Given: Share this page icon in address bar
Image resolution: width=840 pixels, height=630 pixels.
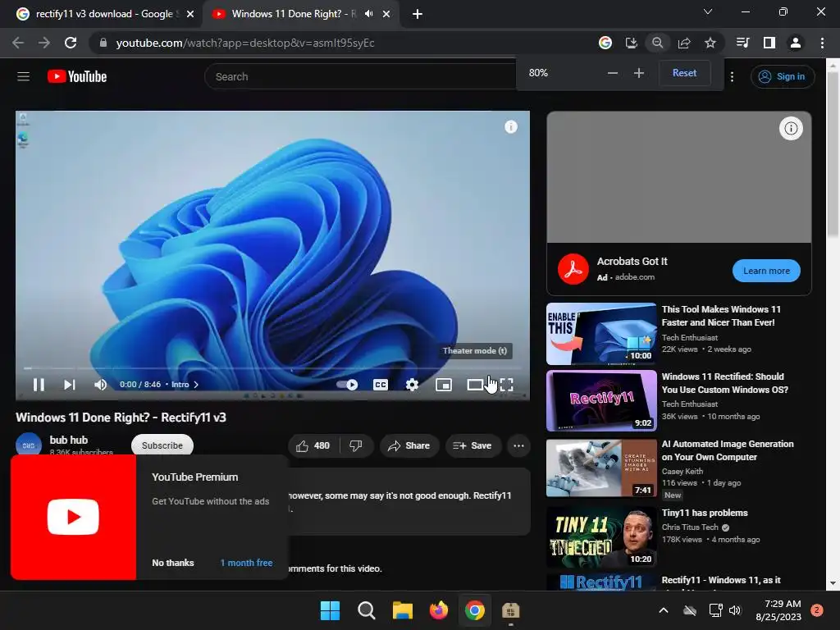Looking at the screenshot, I should 683,43.
